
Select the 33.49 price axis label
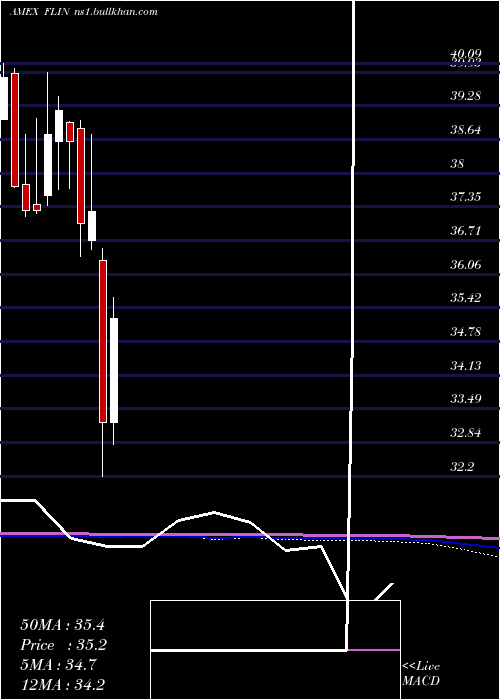click(x=465, y=399)
